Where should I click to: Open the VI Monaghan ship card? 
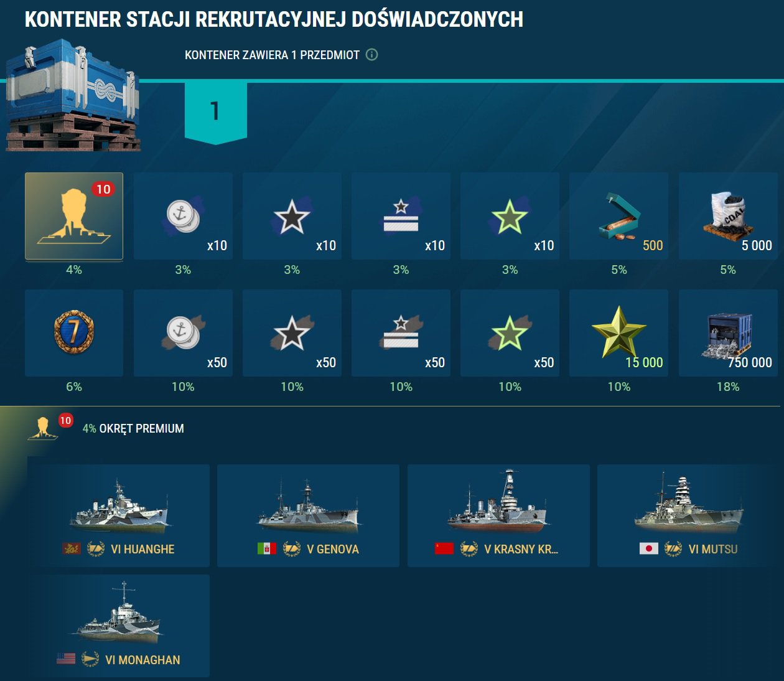click(x=118, y=626)
